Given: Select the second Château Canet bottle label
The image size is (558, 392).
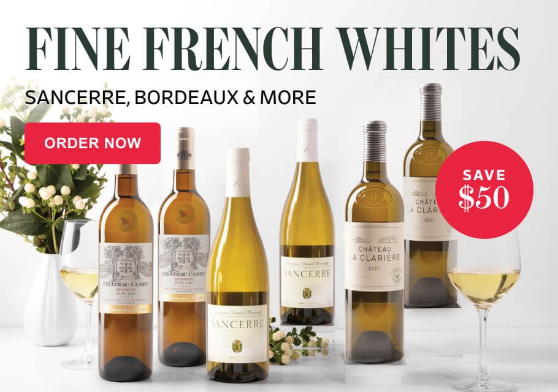Looking at the screenshot, I should (x=183, y=268).
